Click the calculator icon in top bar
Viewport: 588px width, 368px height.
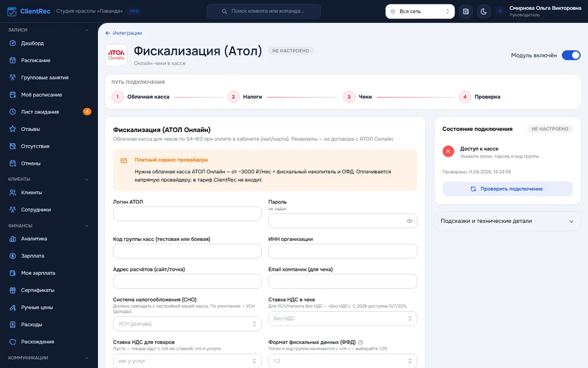click(x=466, y=11)
